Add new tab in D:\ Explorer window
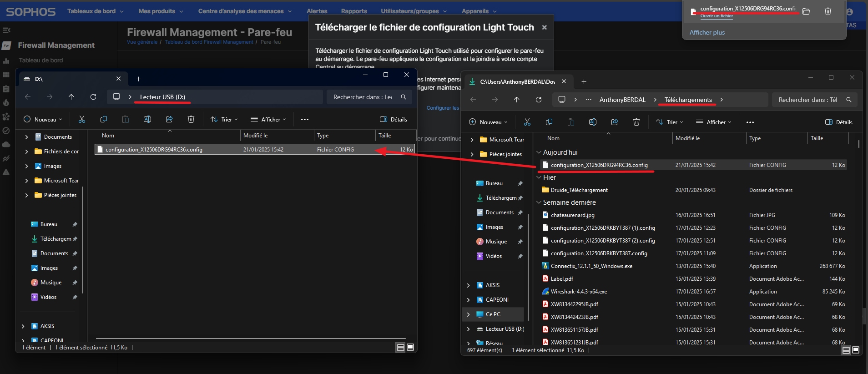 pyautogui.click(x=139, y=79)
